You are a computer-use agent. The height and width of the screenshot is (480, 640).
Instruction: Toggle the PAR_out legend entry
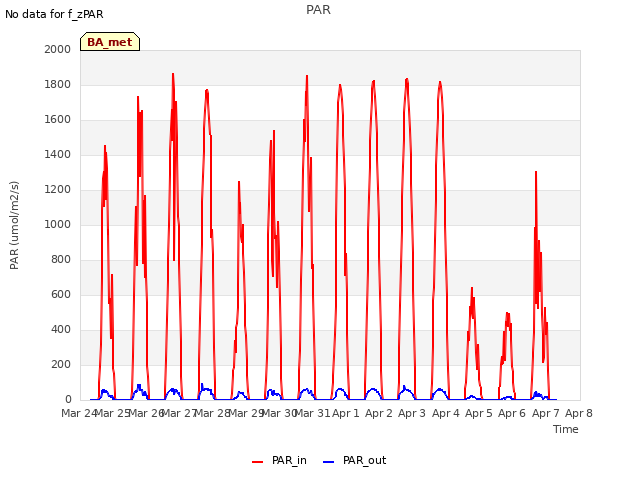pyautogui.click(x=354, y=460)
